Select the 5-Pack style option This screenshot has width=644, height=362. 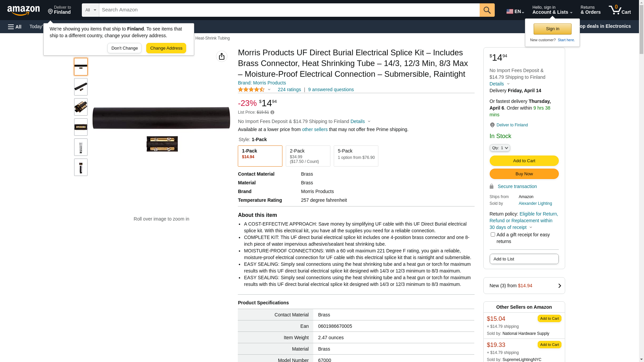356,156
